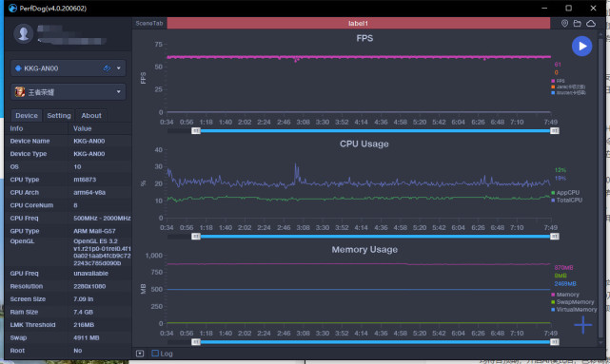Select the Root row label

pyautogui.click(x=17, y=351)
